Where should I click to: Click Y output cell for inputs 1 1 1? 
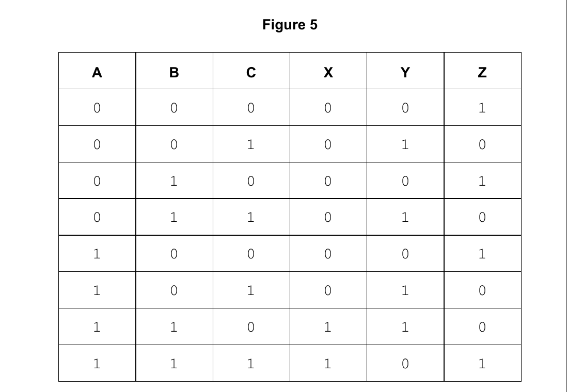click(405, 364)
